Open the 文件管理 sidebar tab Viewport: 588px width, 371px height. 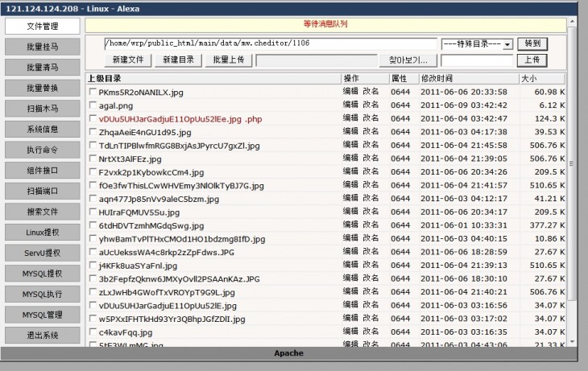42,27
